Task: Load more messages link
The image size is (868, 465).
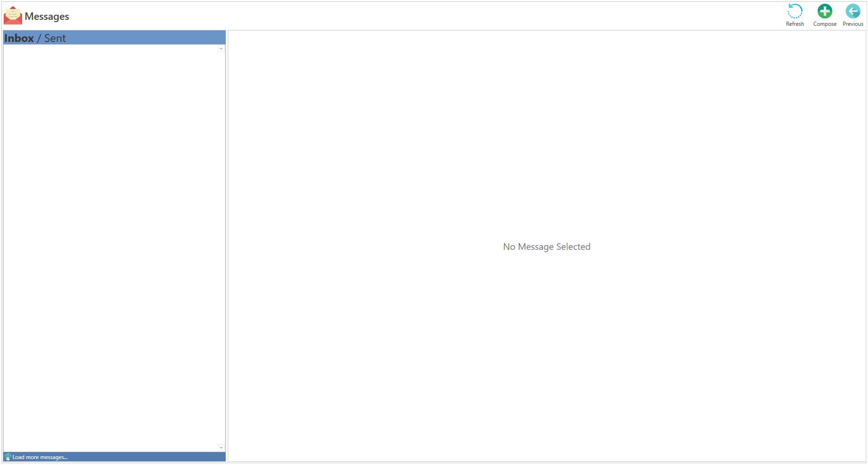Action: click(x=40, y=457)
